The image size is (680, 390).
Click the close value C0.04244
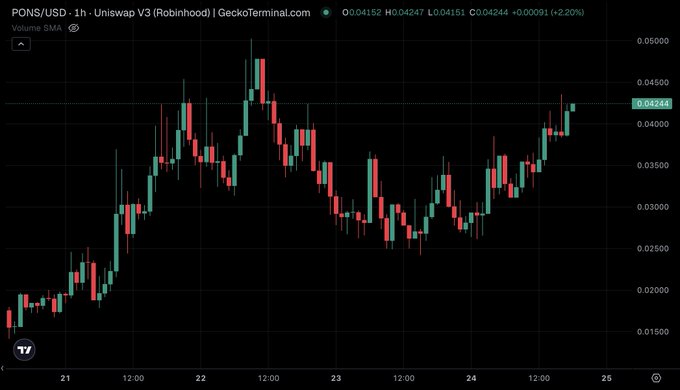pyautogui.click(x=488, y=13)
